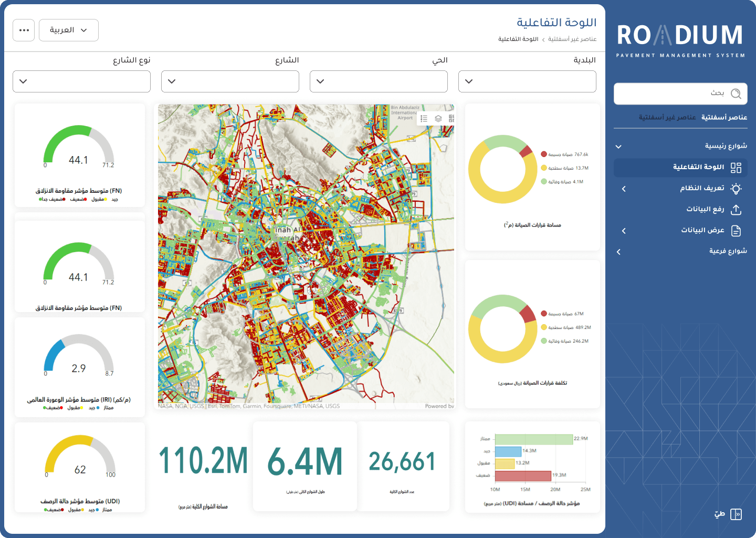This screenshot has width=756, height=538.
Task: Click the search magnifier icon in the sidebar
Action: click(737, 94)
